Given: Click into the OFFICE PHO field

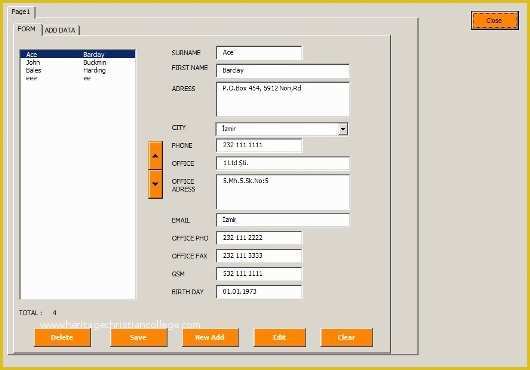Looking at the screenshot, I should click(x=259, y=238).
